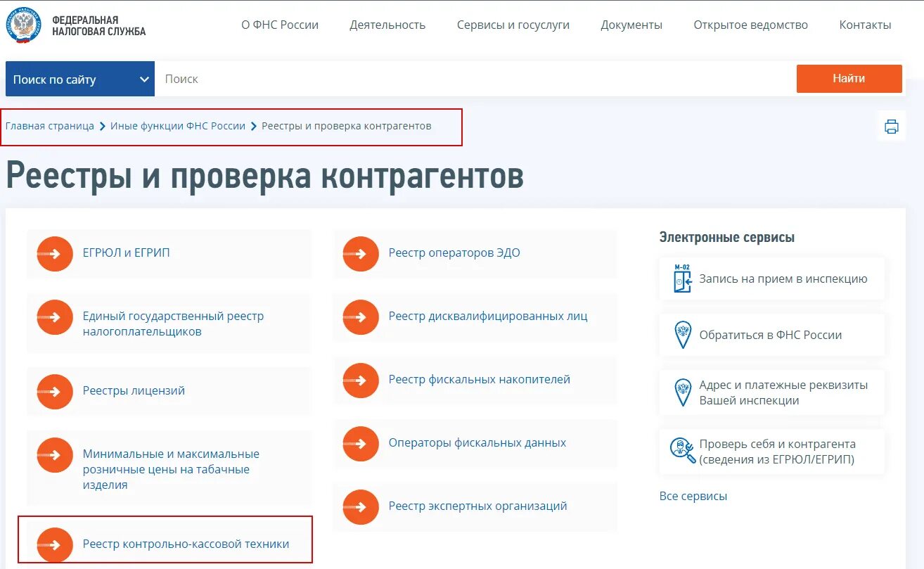Image resolution: width=924 pixels, height=569 pixels.
Task: Click chevron after Главная страница breadcrumb
Action: 103,127
